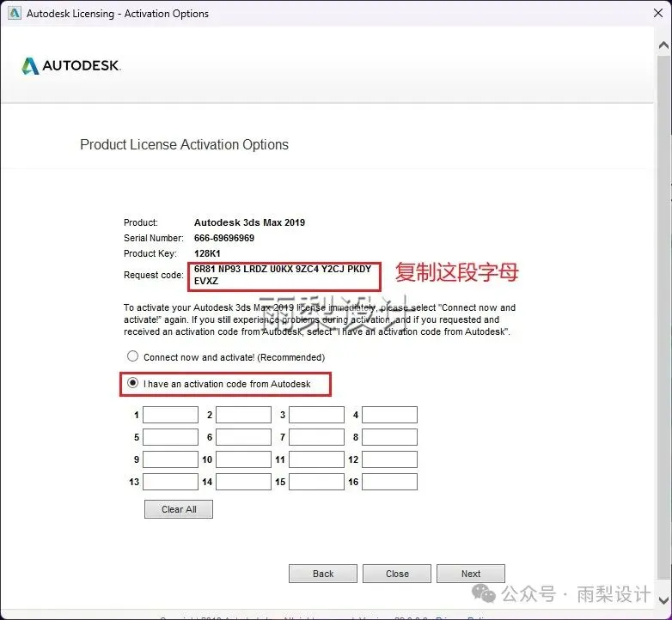
Task: Click activation code field 1
Action: (170, 415)
